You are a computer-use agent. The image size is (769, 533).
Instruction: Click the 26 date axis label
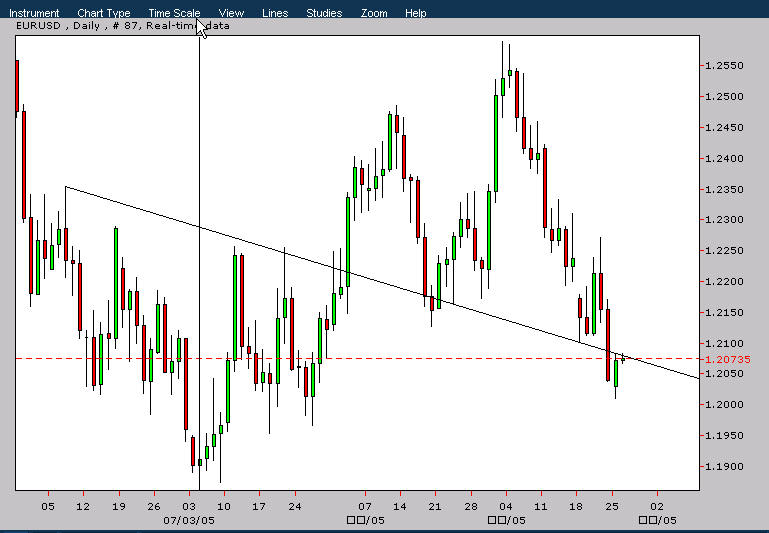click(154, 506)
